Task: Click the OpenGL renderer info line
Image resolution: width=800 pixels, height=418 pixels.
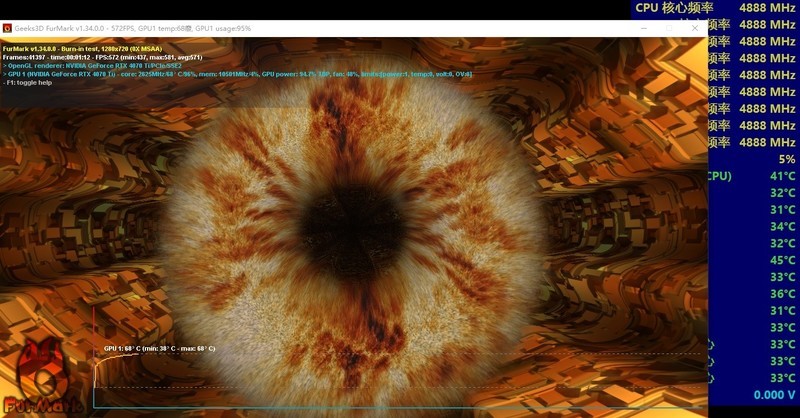Action: click(92, 66)
